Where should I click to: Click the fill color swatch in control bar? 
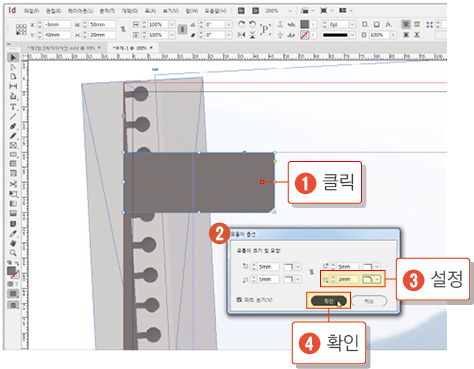point(305,24)
